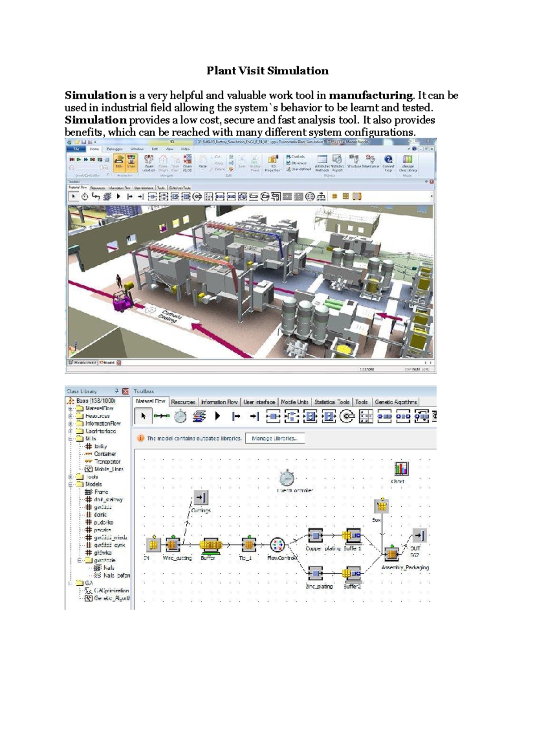This screenshot has width=535, height=756.
Task: Select the Box source object
Action: coord(382,506)
